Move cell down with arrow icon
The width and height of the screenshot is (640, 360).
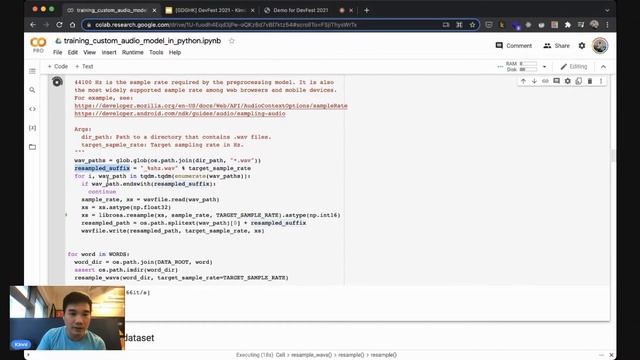click(534, 81)
